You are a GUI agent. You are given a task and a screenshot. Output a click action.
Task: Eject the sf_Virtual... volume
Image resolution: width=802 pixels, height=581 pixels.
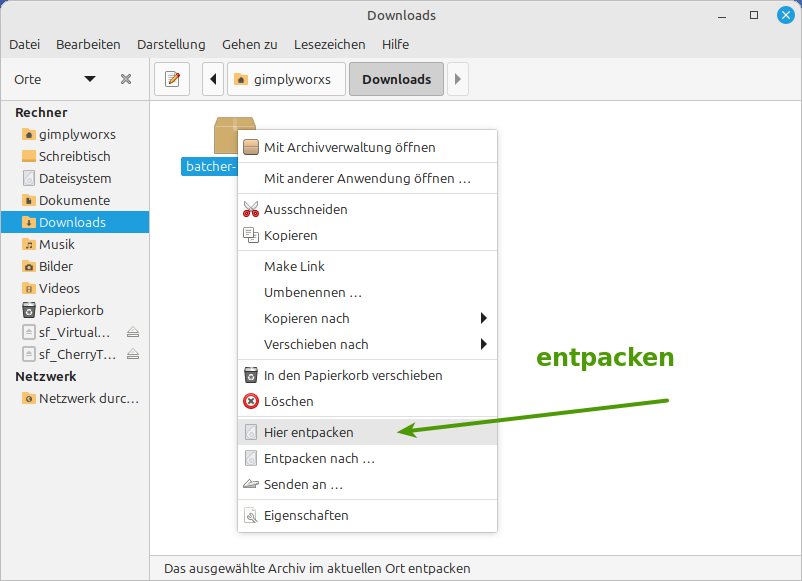tap(133, 332)
